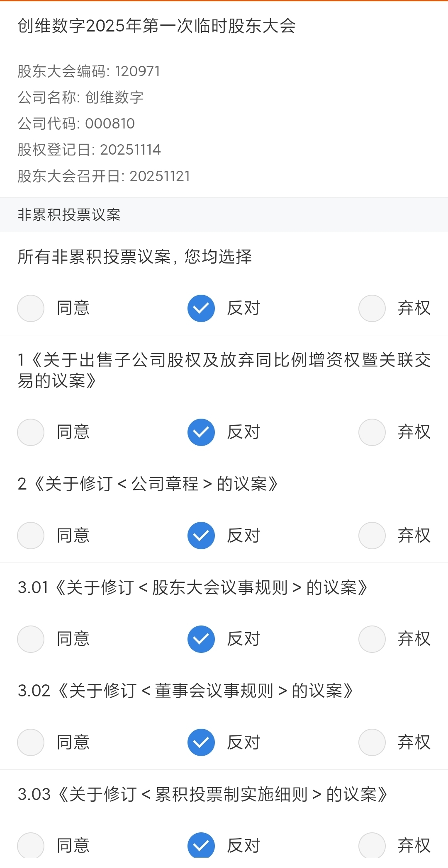Image resolution: width=448 pixels, height=868 pixels.
Task: Vote 反对 on proposal 2 公司章程 revision
Action: 201,535
